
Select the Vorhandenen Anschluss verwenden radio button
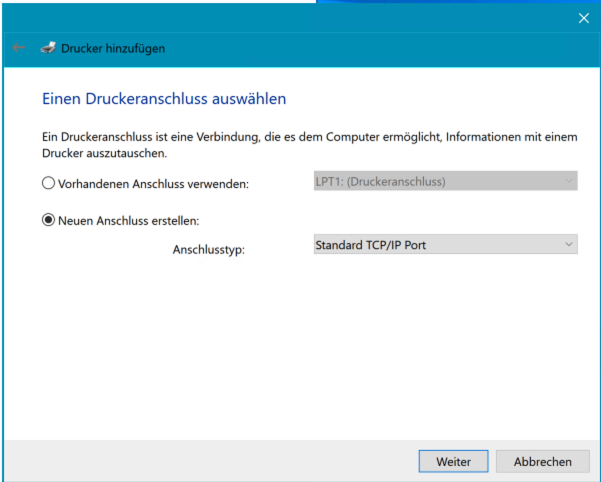point(48,183)
